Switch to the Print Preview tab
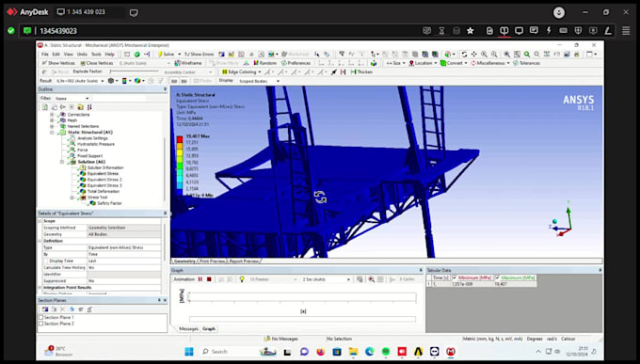The height and width of the screenshot is (364, 640). tap(212, 261)
